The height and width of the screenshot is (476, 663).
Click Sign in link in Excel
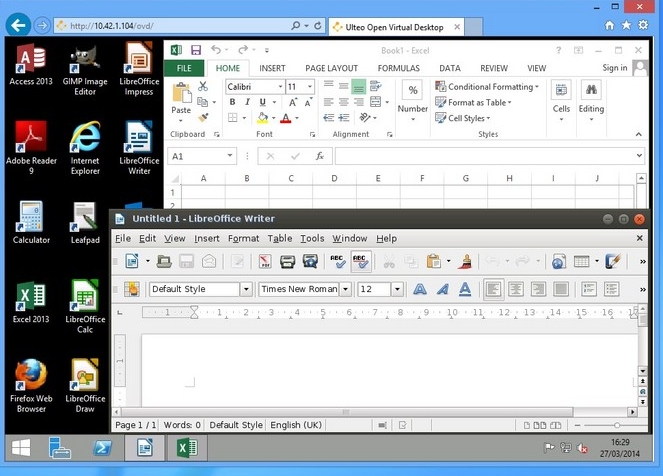click(615, 68)
